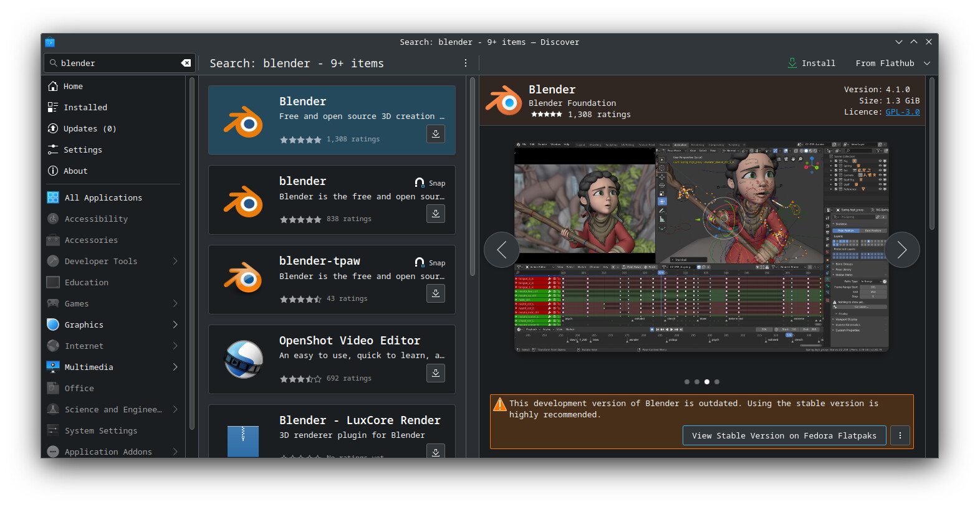Browse All Applications

(115, 198)
